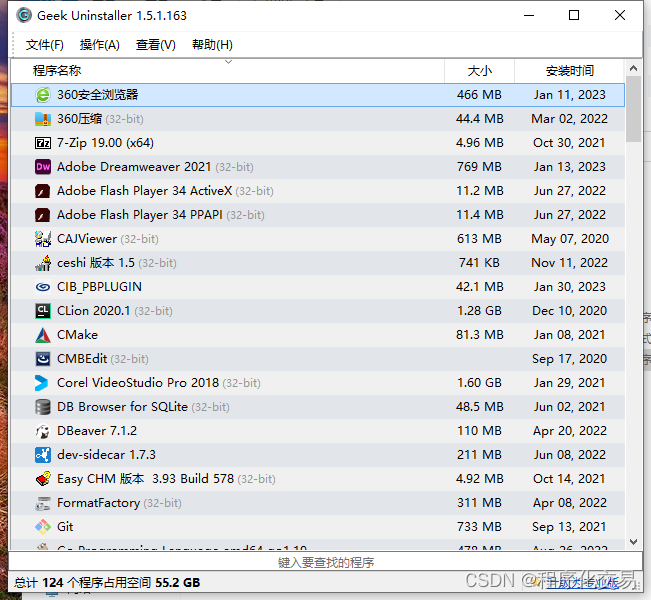
Task: Click the CAJViewer icon
Action: (43, 239)
